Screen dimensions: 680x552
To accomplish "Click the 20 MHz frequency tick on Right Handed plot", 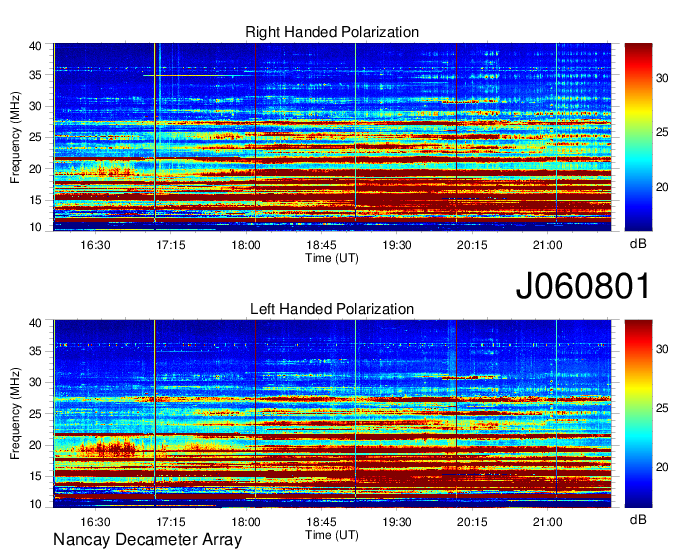I will tap(35, 169).
